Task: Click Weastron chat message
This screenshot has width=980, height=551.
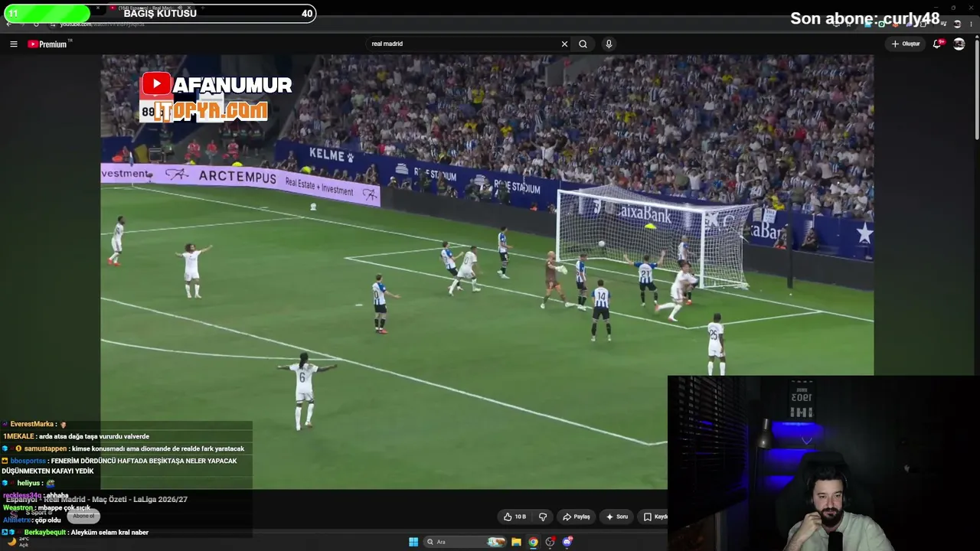Action: click(x=47, y=507)
